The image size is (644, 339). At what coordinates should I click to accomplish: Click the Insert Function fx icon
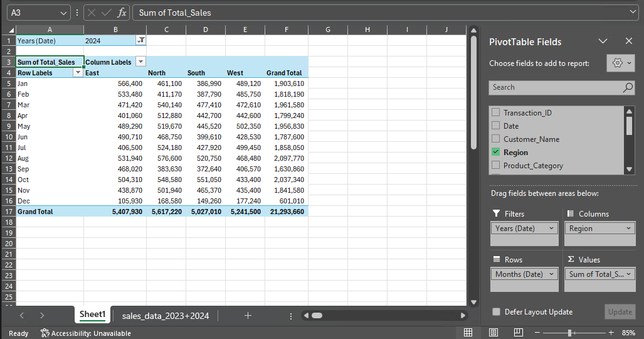(122, 13)
